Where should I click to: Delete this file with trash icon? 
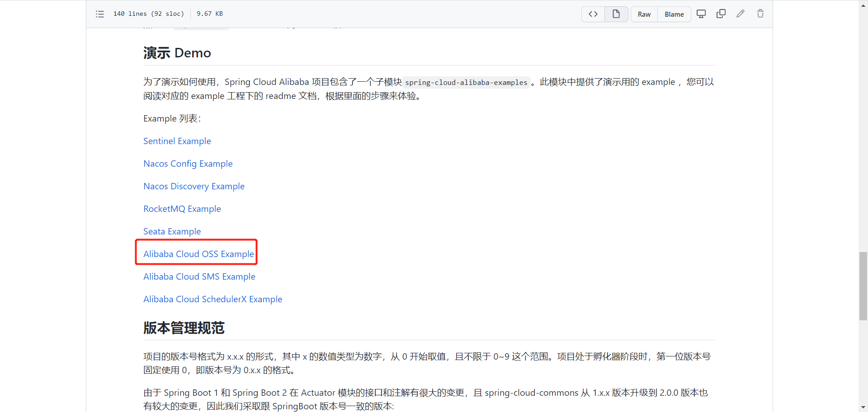pos(760,14)
